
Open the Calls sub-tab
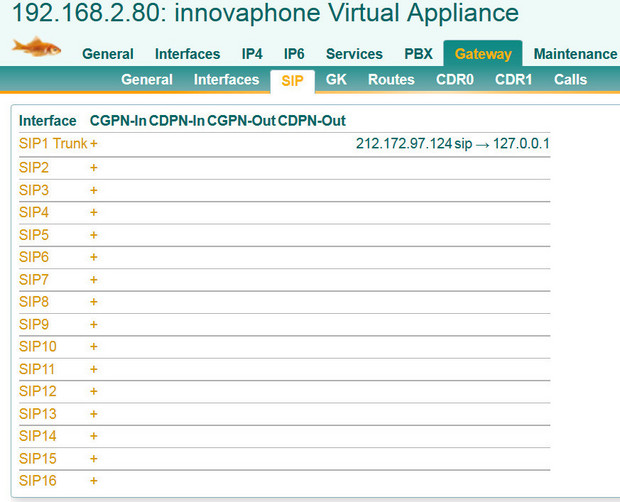pyautogui.click(x=570, y=80)
